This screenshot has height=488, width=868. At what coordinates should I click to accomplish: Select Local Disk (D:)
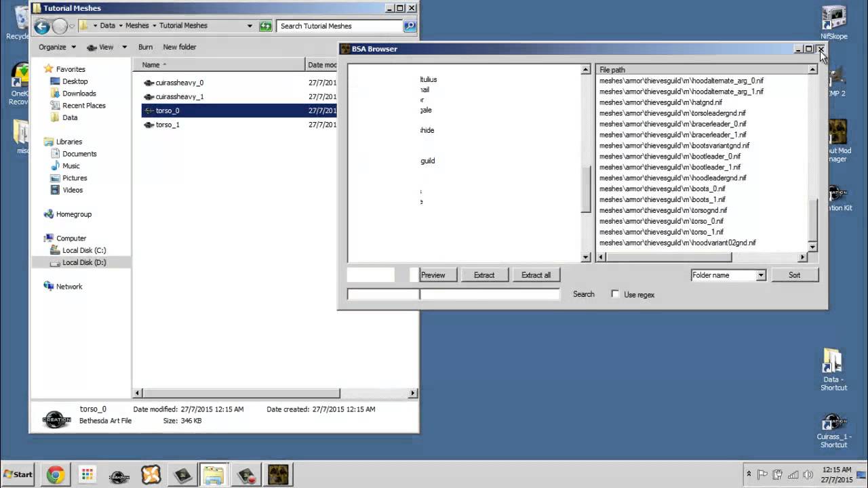click(84, 263)
